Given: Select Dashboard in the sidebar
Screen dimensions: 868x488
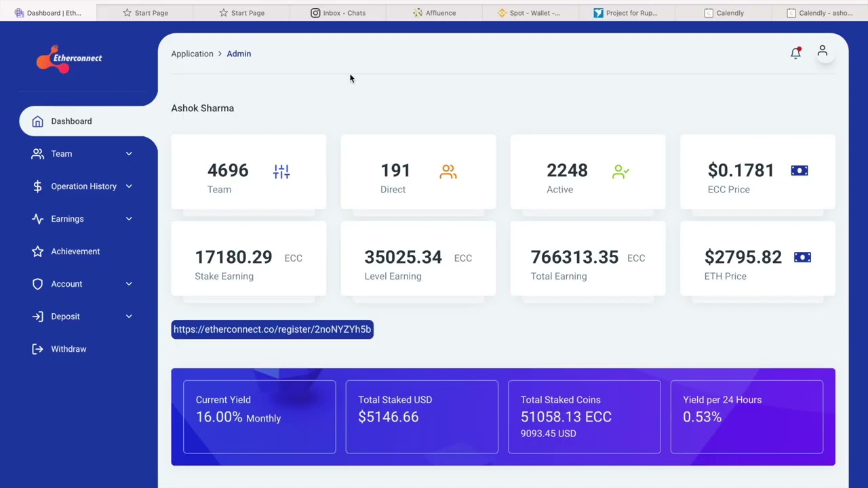Looking at the screenshot, I should (x=88, y=121).
